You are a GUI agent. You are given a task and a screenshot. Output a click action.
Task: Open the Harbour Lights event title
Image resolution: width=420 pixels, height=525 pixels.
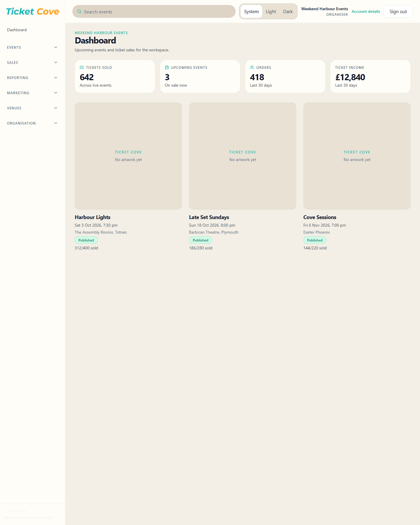(x=92, y=217)
